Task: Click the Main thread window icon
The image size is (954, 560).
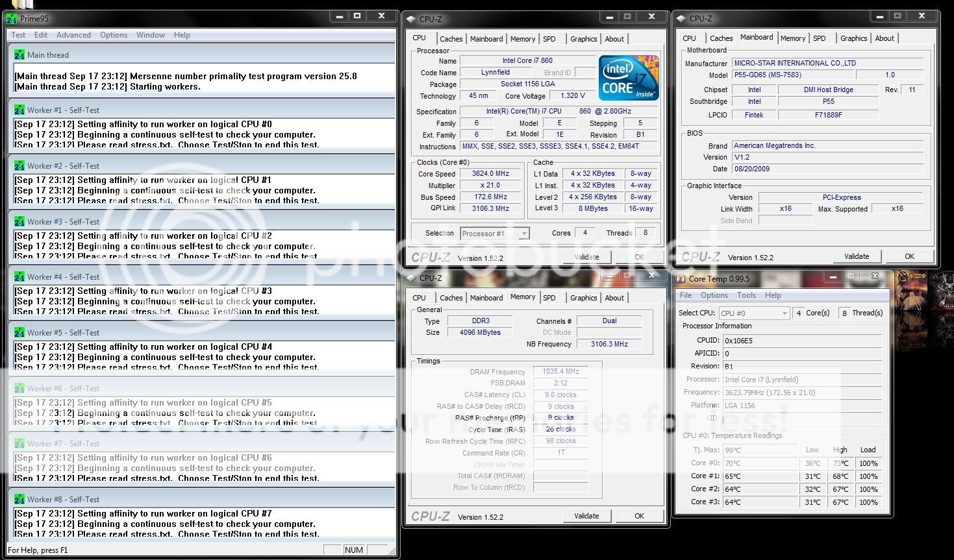Action: (x=19, y=55)
